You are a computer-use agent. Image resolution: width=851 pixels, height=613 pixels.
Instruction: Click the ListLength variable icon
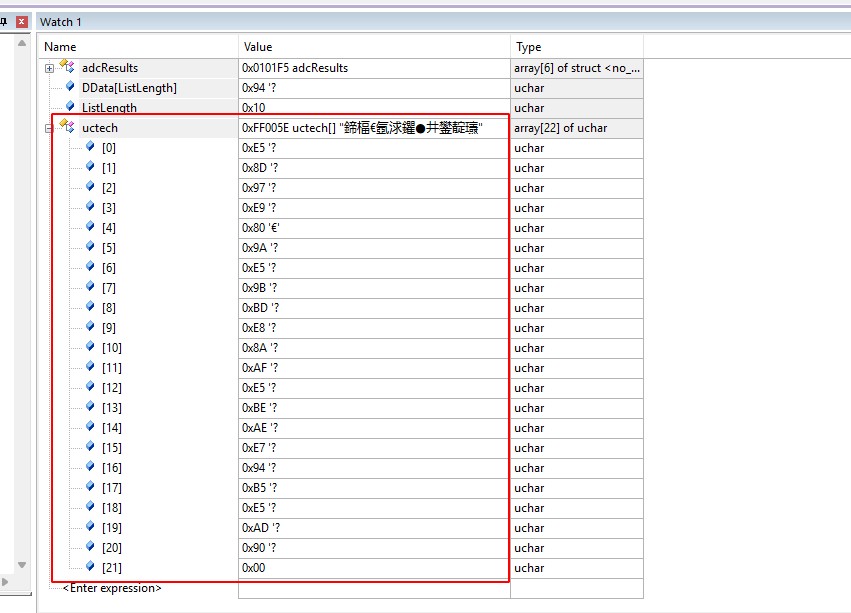click(x=70, y=107)
